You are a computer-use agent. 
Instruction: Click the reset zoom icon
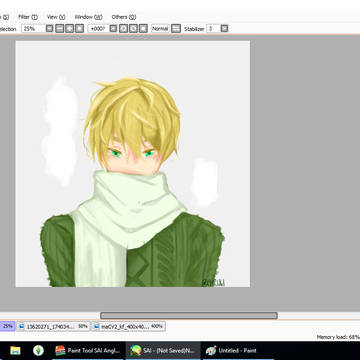(x=79, y=29)
